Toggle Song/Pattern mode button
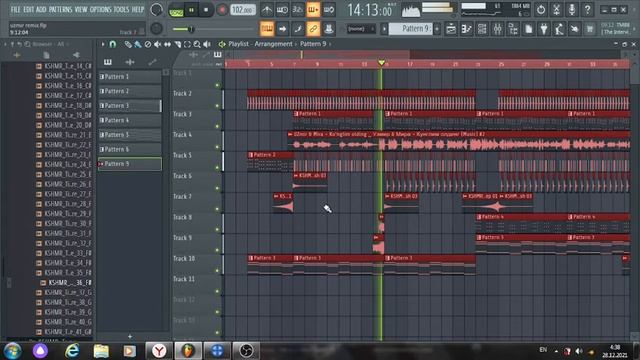This screenshot has height=360, width=640. pos(176,11)
